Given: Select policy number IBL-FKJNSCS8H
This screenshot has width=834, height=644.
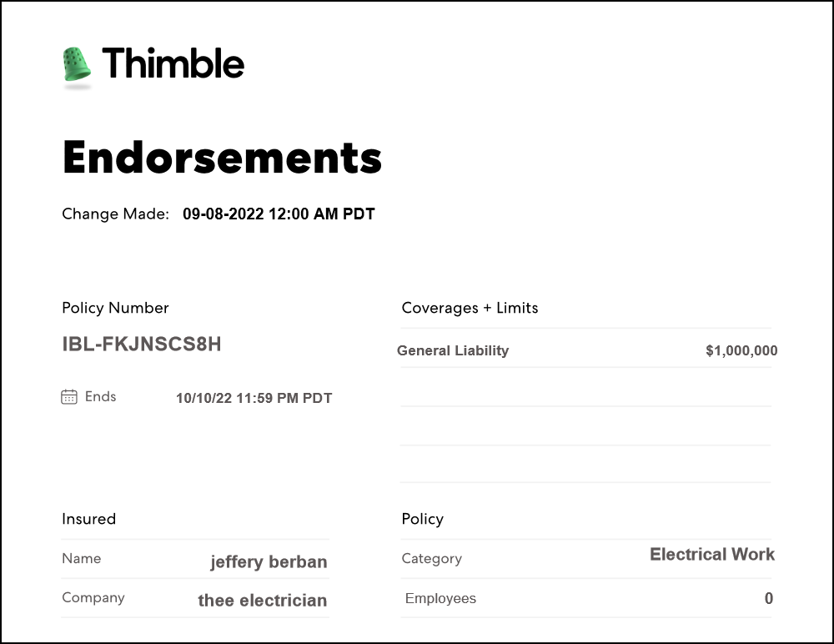Looking at the screenshot, I should click(x=142, y=344).
